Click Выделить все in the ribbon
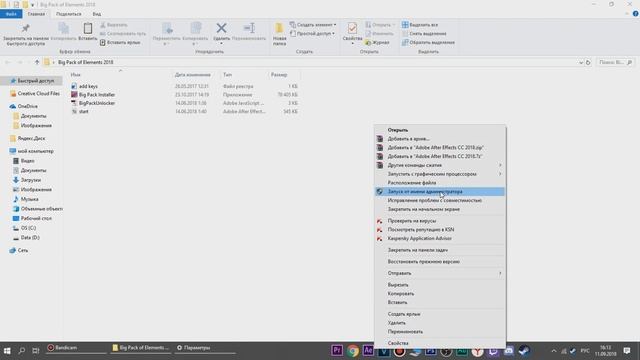 (x=420, y=25)
